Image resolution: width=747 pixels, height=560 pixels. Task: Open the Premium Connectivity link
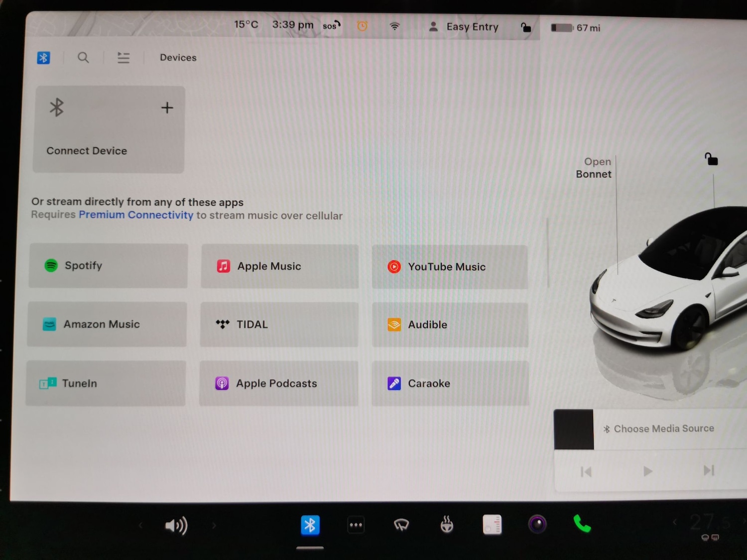135,215
